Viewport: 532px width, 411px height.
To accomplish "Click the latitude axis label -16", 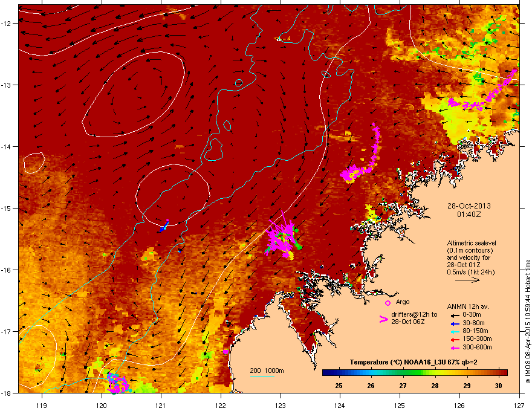I will pos(7,270).
